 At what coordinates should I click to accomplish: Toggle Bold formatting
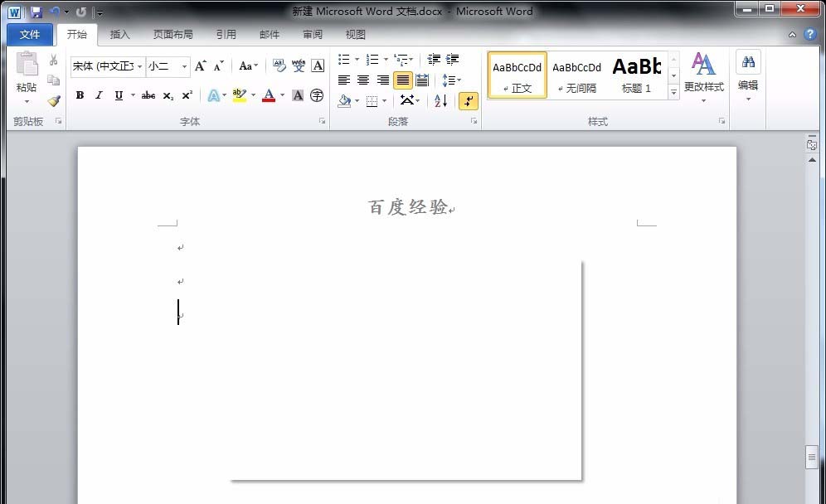click(x=80, y=95)
